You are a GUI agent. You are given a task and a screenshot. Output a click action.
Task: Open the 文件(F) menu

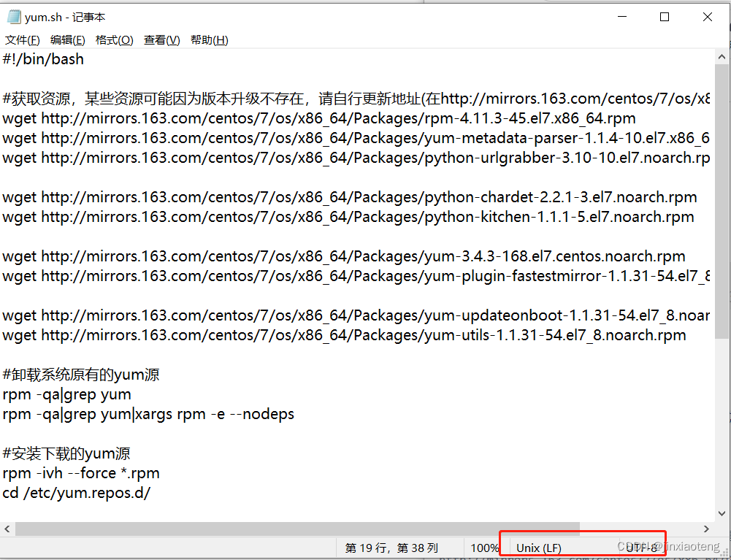click(x=23, y=40)
